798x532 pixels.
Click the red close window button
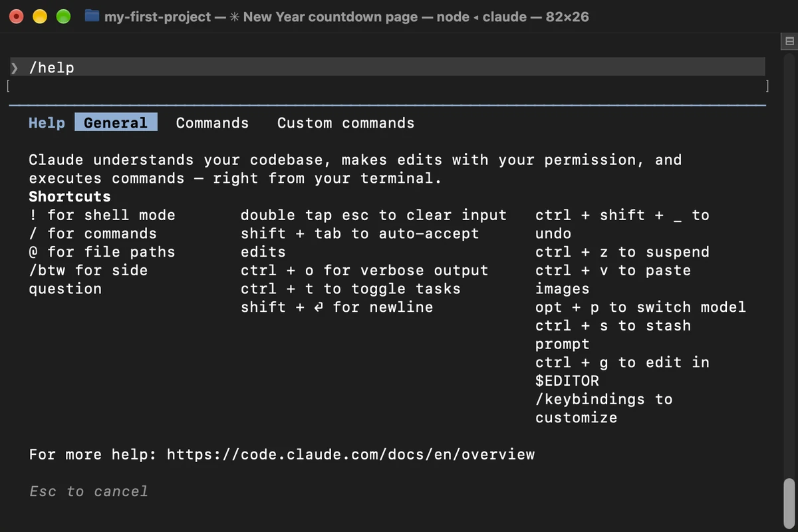[x=15, y=17]
